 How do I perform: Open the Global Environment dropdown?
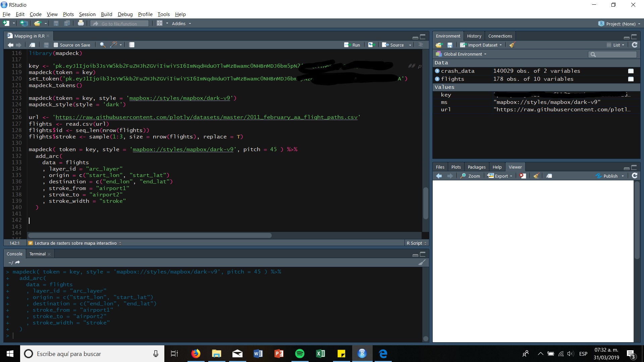click(464, 54)
